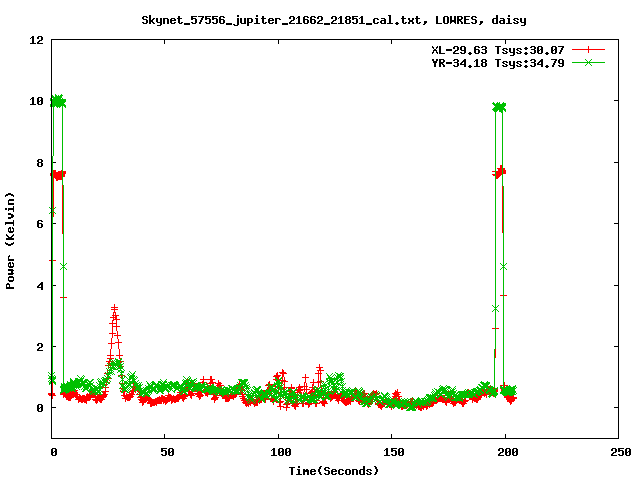Click x-axis tick label 200
This screenshot has height=480, width=640.
507,452
